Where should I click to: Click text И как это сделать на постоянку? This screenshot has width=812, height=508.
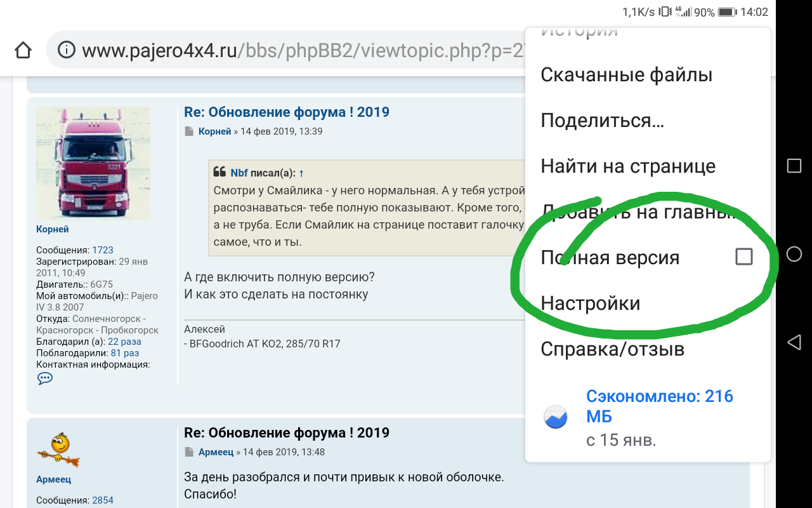pyautogui.click(x=276, y=295)
